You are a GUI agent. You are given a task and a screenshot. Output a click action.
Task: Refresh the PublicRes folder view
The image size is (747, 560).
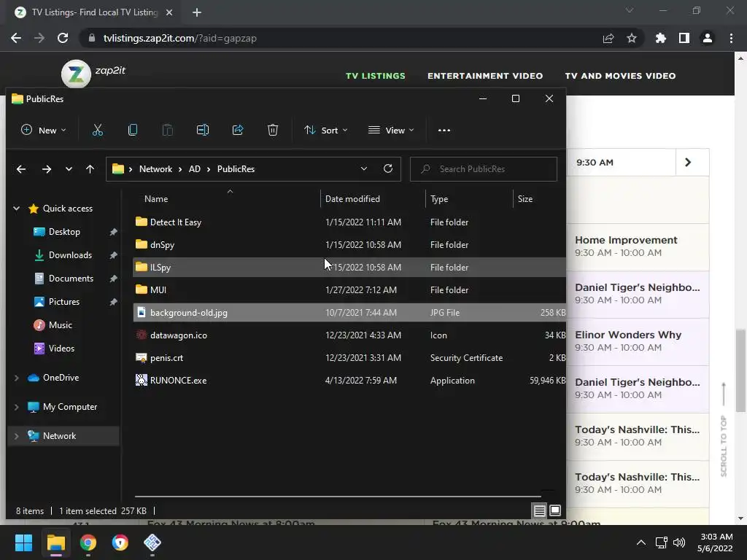pyautogui.click(x=388, y=168)
